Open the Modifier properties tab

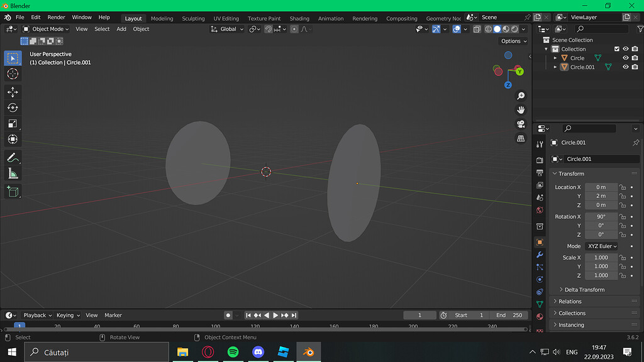541,255
